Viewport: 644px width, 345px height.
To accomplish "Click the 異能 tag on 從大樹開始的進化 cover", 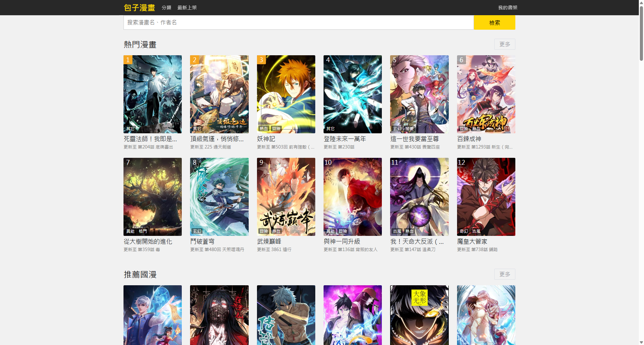I will click(130, 231).
